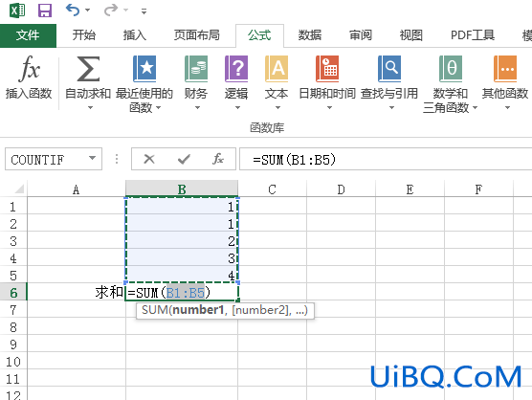Viewport: 532px width, 400px height.
Task: Click SUM function name in tooltip
Action: (x=155, y=310)
